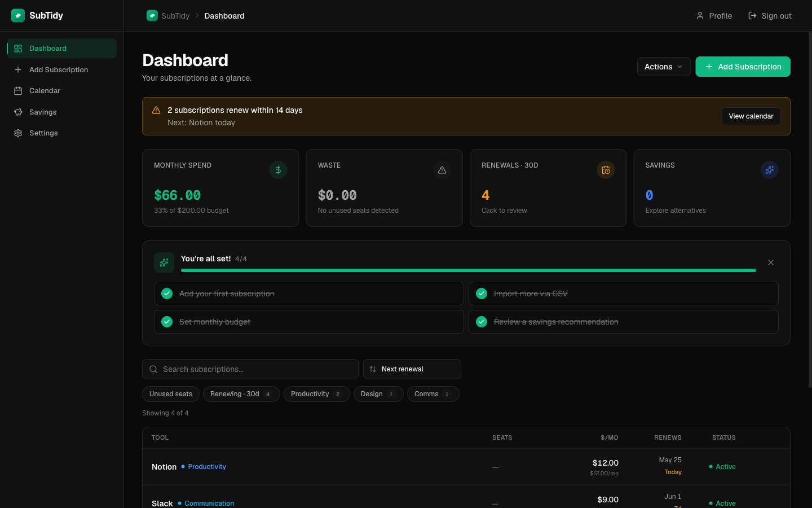
Task: Sort by the SEATS column header
Action: pos(502,437)
